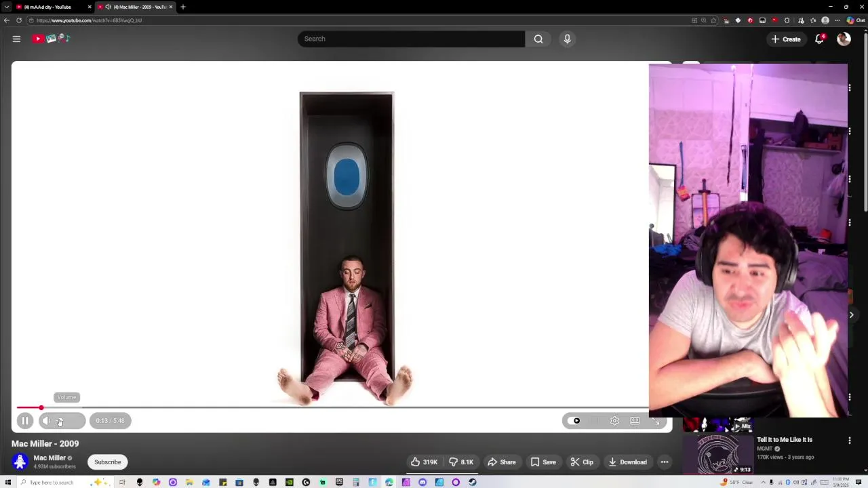
Task: Click the YouTube search field
Action: 411,39
